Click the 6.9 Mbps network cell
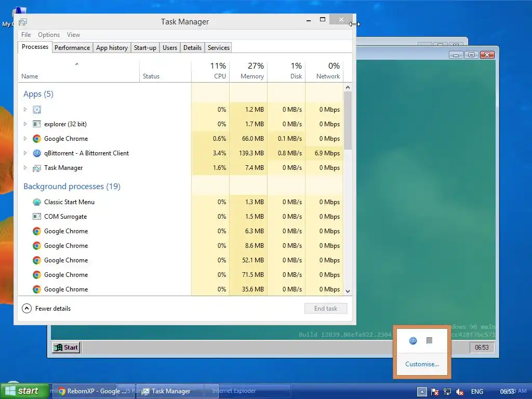532x399 pixels. click(325, 153)
